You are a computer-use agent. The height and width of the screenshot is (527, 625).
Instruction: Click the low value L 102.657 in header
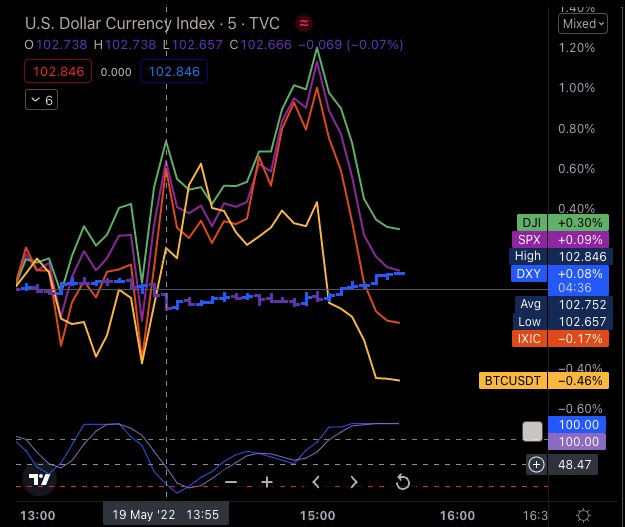pos(193,45)
